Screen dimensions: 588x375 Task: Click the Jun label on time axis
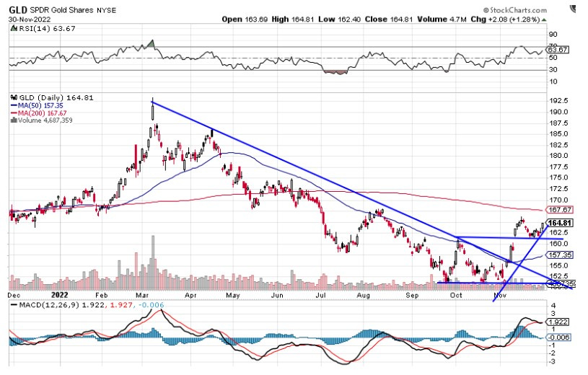tap(277, 295)
